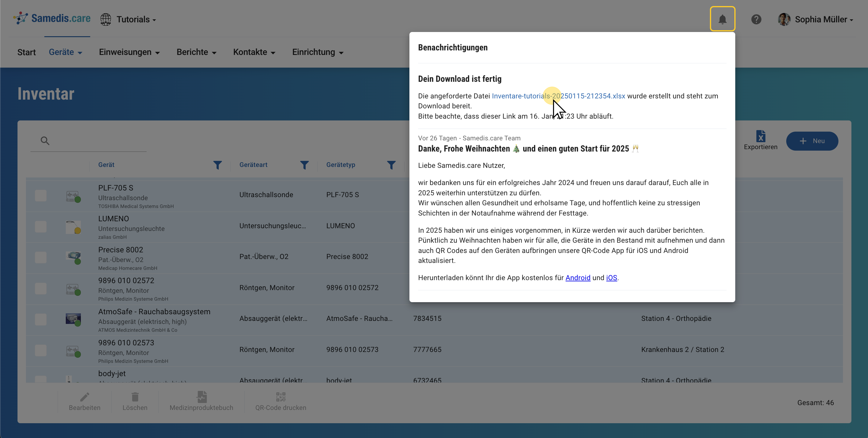Switch to the Start tab
Viewport: 868px width, 438px height.
click(x=26, y=52)
